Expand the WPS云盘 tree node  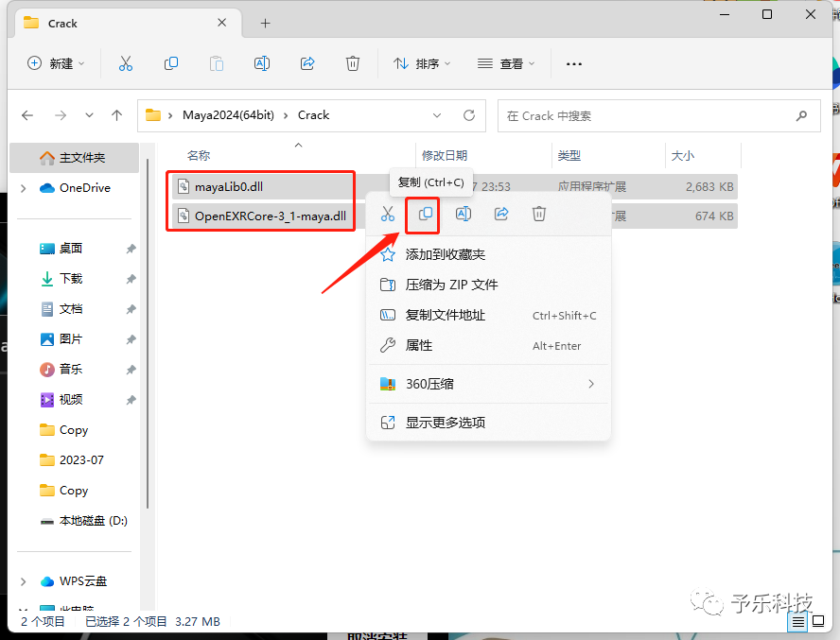23,581
